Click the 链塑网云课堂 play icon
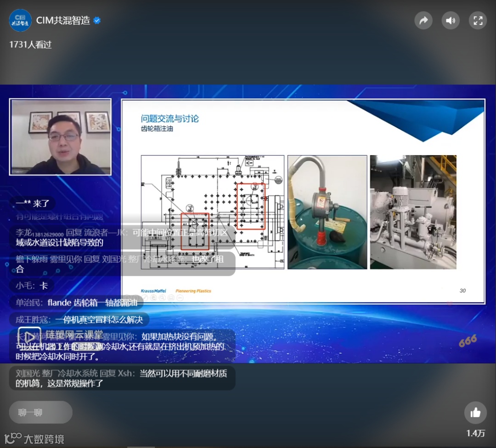Screen dimensions: 496x448 coord(29,337)
